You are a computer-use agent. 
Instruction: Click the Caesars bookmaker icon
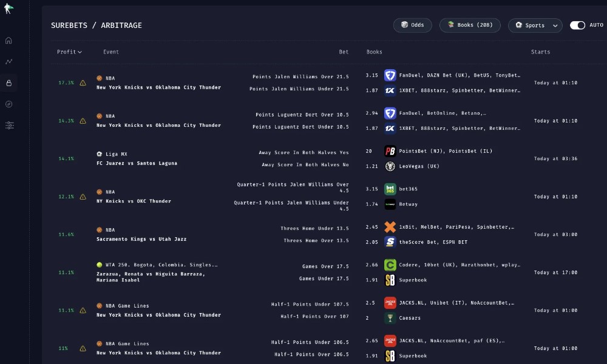pos(390,318)
